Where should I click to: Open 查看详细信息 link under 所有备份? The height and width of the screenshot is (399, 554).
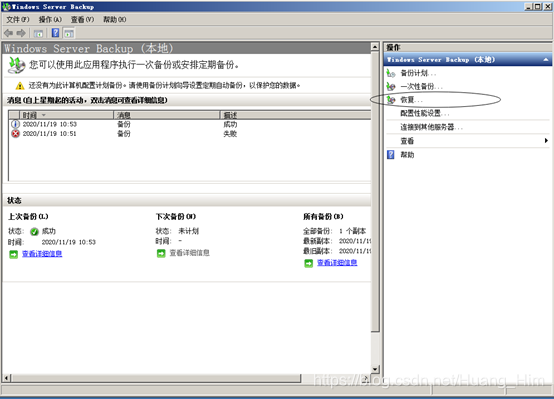pyautogui.click(x=337, y=262)
